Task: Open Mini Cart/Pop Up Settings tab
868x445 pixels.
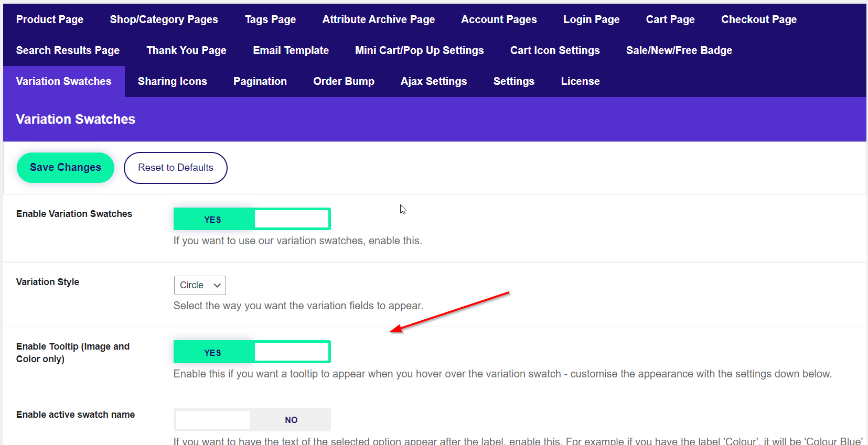Action: (419, 50)
